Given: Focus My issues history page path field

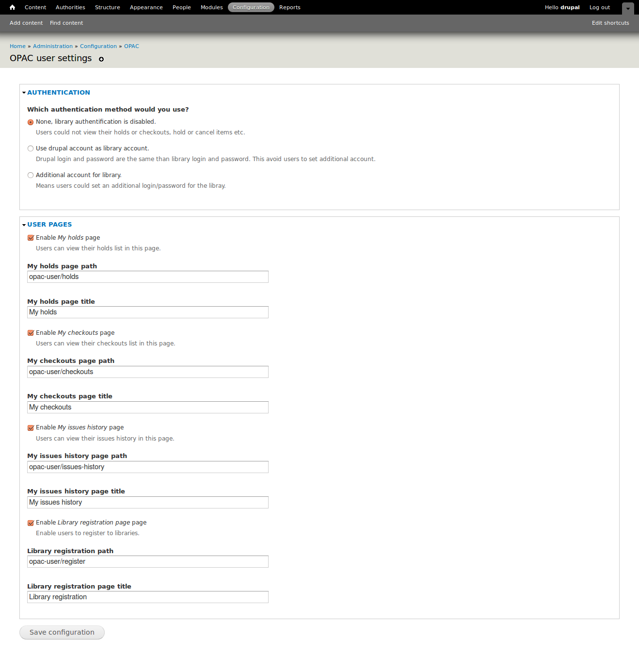Looking at the screenshot, I should click(148, 467).
